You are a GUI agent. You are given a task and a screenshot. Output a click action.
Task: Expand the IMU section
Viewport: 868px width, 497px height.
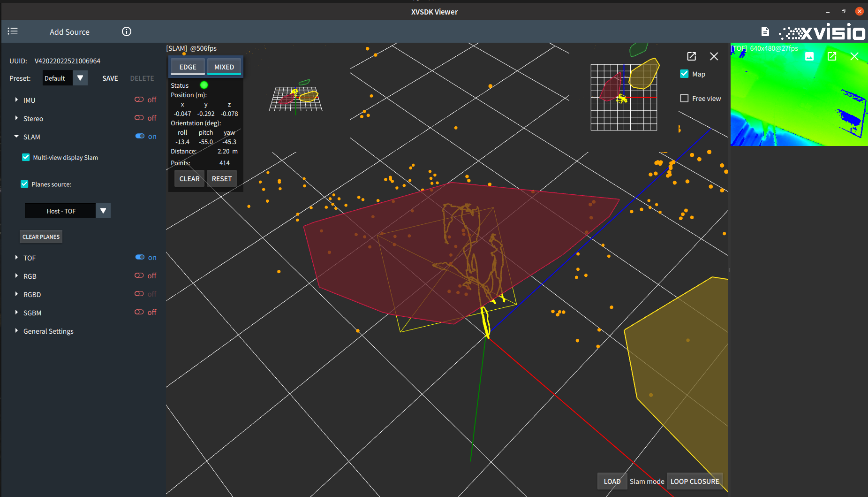(16, 99)
